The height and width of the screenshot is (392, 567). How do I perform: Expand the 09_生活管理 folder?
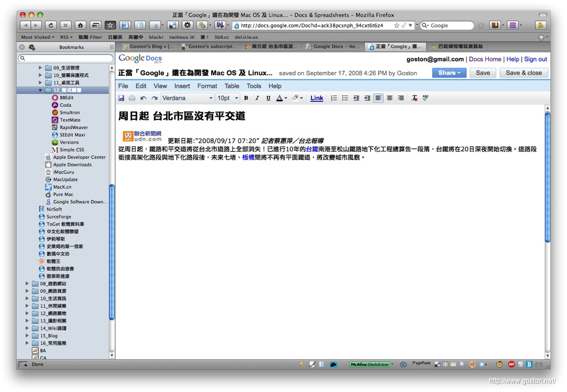[x=40, y=68]
